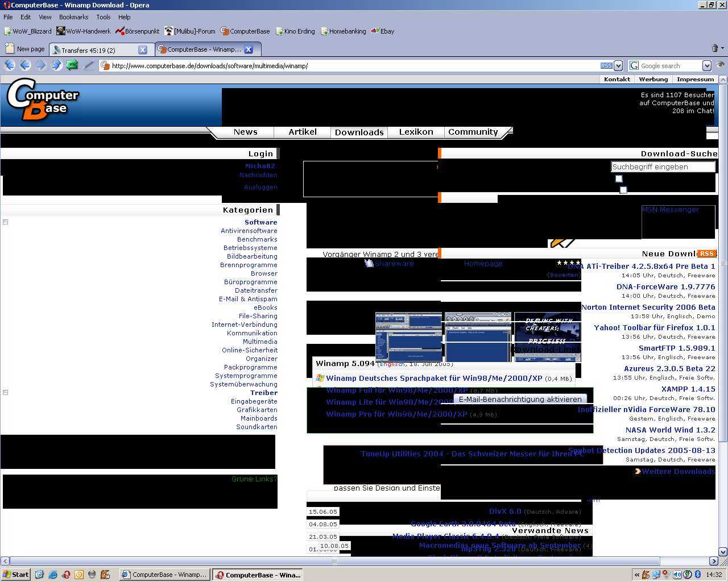Screen dimensions: 728x582
Task: Open the New page tab button
Action: point(25,49)
